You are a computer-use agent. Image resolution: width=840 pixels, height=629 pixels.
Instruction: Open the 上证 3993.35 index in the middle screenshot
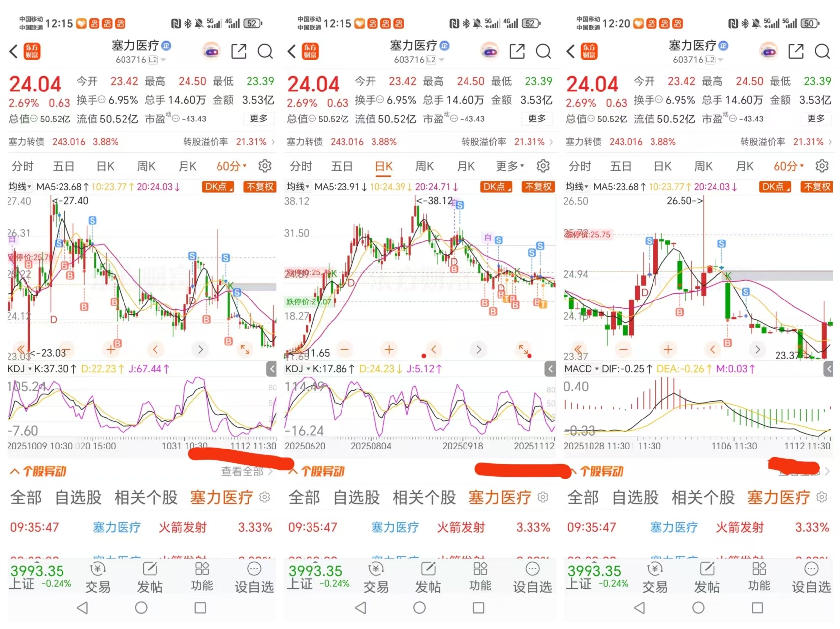click(x=319, y=577)
